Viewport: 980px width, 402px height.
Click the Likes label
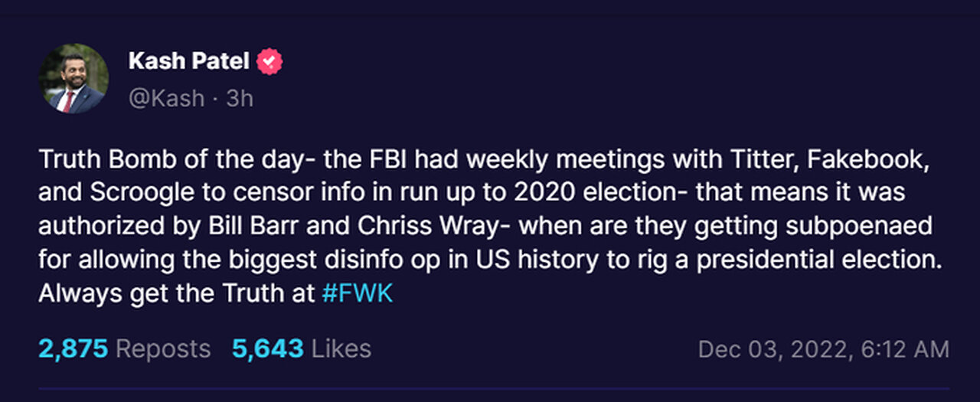(341, 349)
